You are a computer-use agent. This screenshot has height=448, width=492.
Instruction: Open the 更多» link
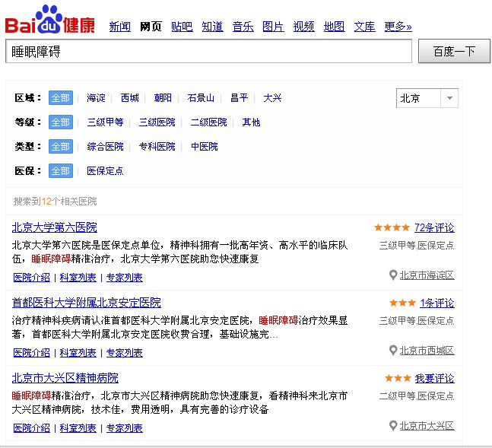[x=398, y=27]
